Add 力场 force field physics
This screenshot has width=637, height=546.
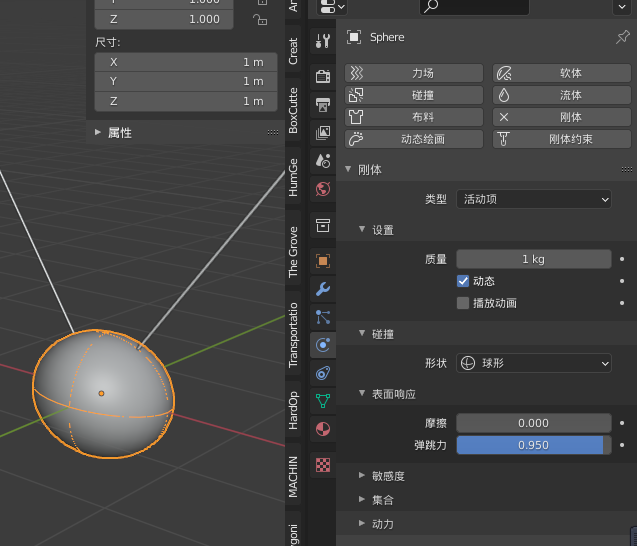point(414,73)
